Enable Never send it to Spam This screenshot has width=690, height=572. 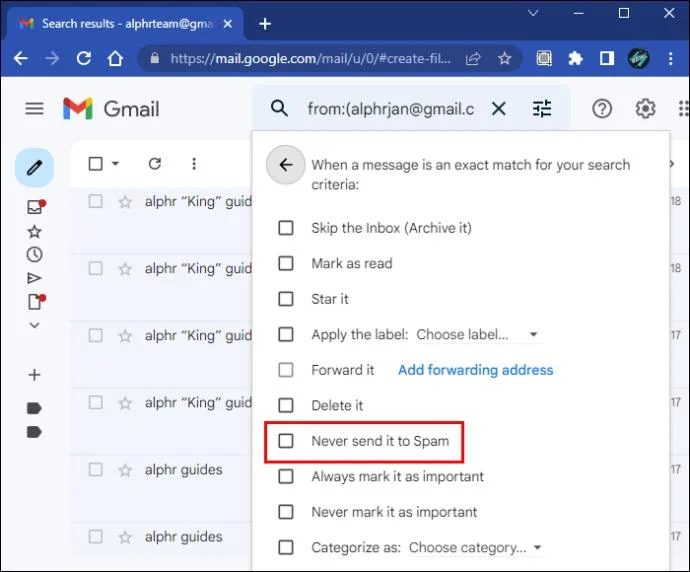tap(286, 441)
